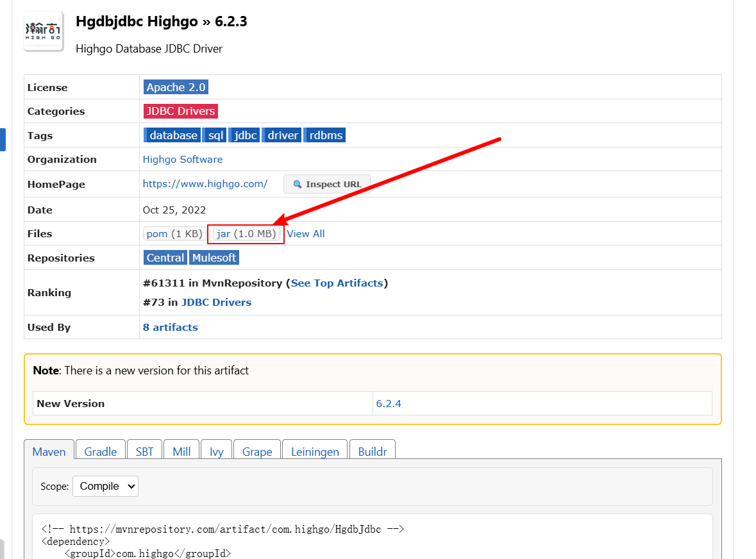Screen dimensions: 756x559
Task: Select the driver tag
Action: click(x=282, y=135)
